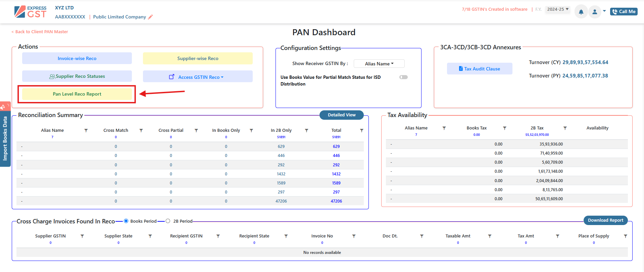The image size is (644, 272).
Task: Expand the financial year 2024-25 dropdown
Action: coord(558,9)
